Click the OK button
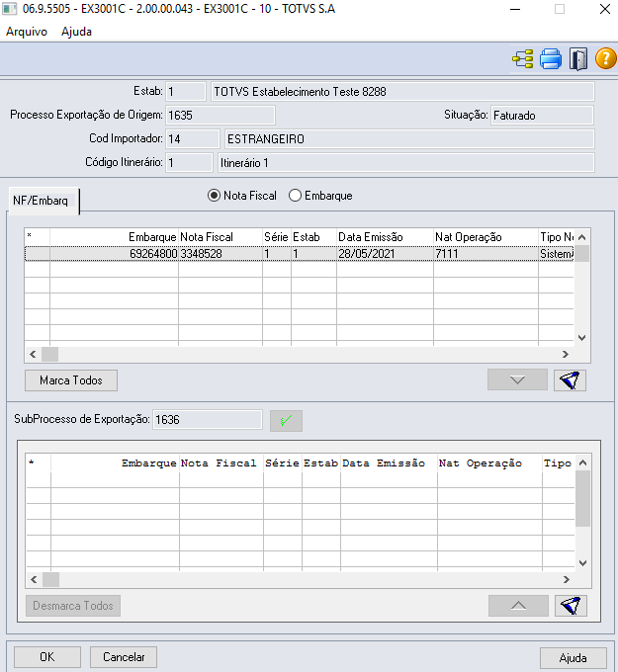The height and width of the screenshot is (672, 618). tap(47, 657)
